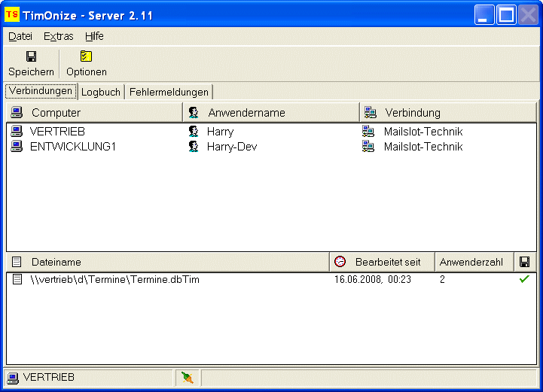Click the user icon next to Harry
543x392 pixels.
194,131
